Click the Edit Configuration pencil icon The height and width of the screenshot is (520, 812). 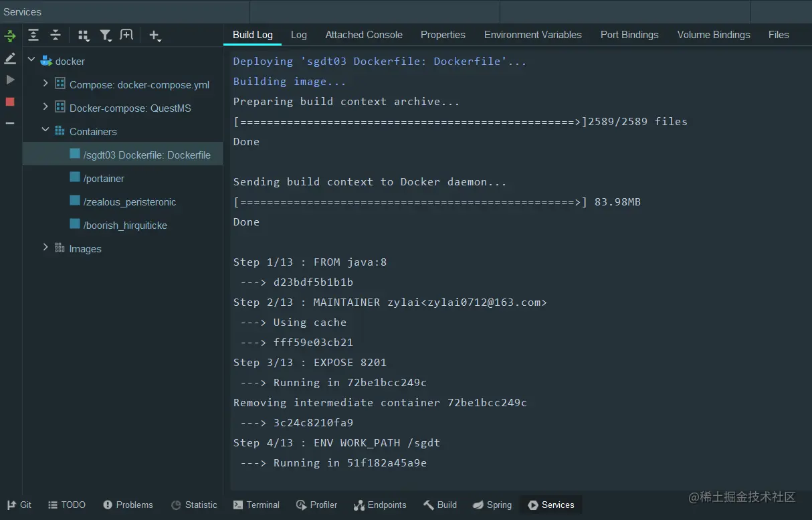pos(10,59)
